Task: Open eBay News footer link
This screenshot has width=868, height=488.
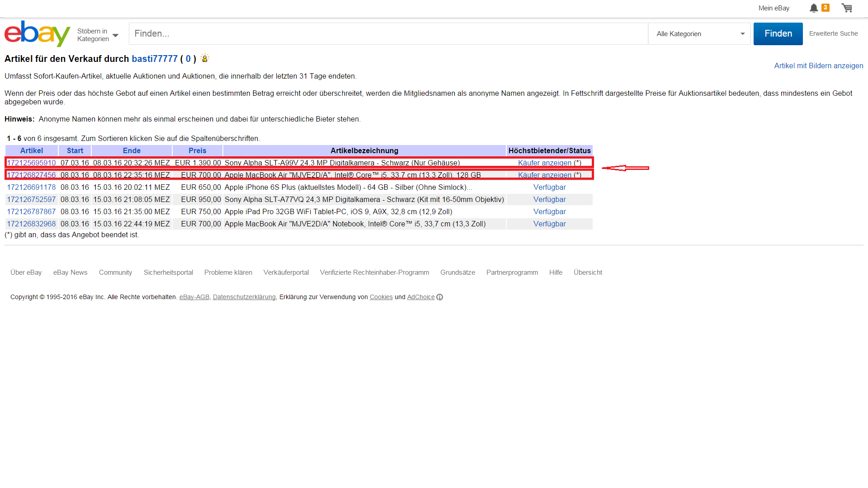Action: click(70, 272)
